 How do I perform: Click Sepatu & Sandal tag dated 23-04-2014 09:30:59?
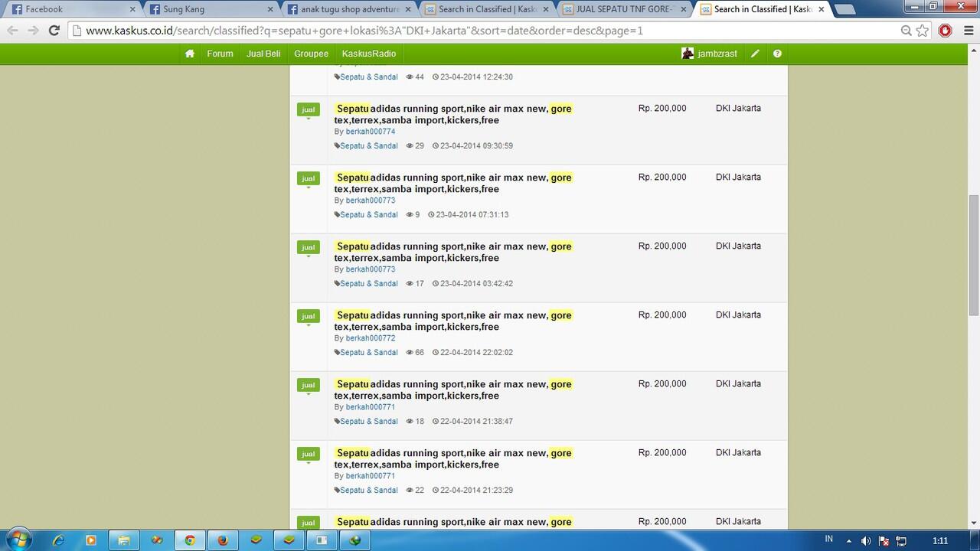click(x=369, y=146)
